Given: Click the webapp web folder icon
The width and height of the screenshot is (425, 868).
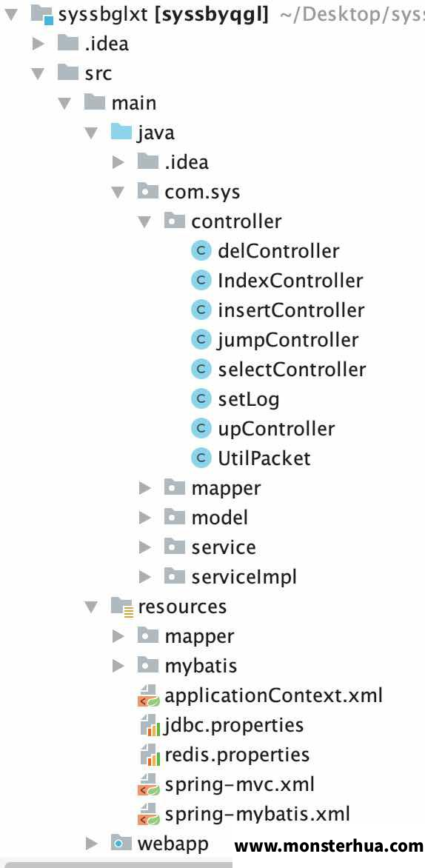Looking at the screenshot, I should [121, 843].
